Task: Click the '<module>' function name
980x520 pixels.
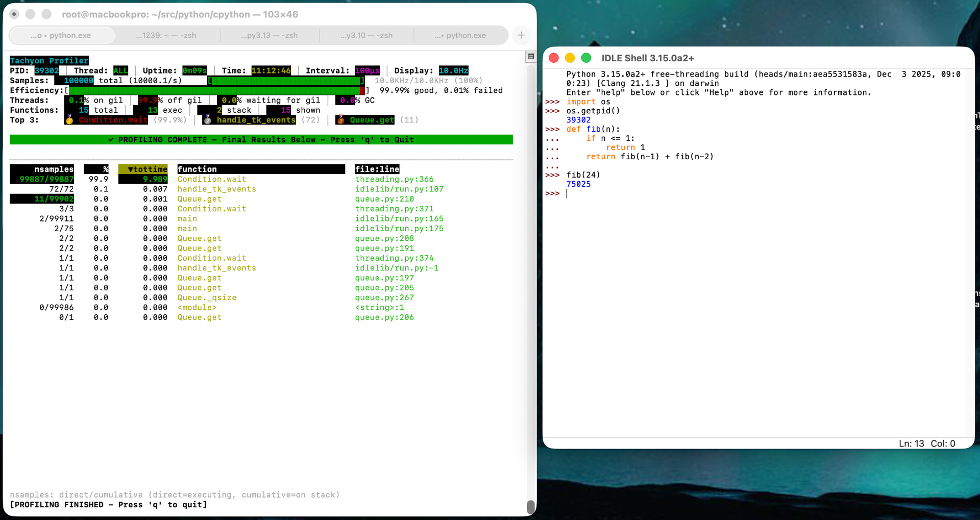Action: 197,308
